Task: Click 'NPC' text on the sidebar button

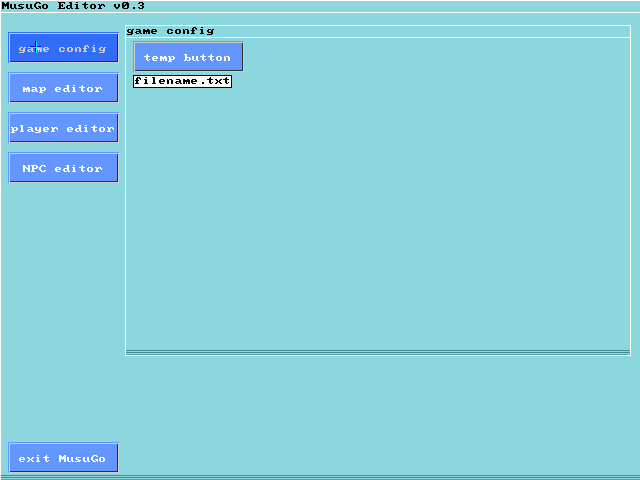Action: [x=34, y=168]
